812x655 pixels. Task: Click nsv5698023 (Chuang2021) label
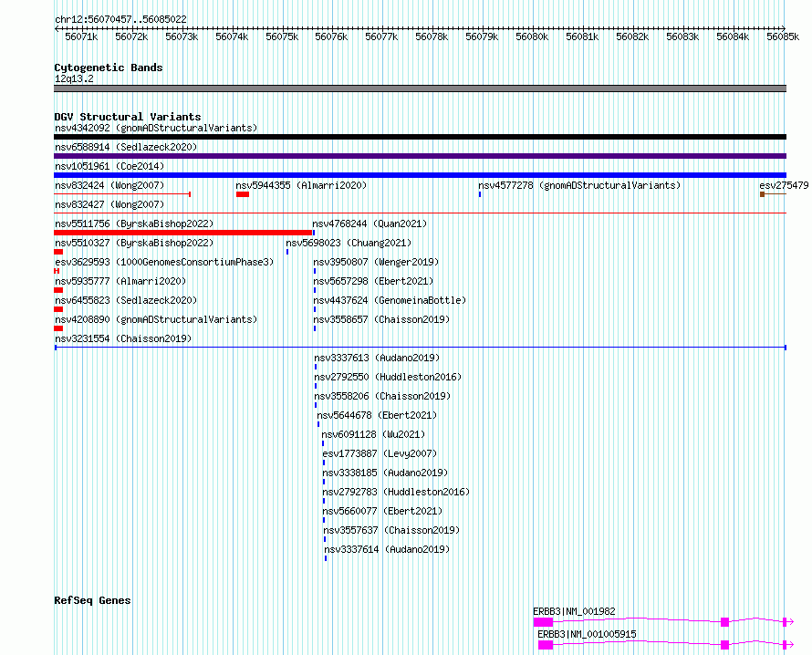pos(349,243)
